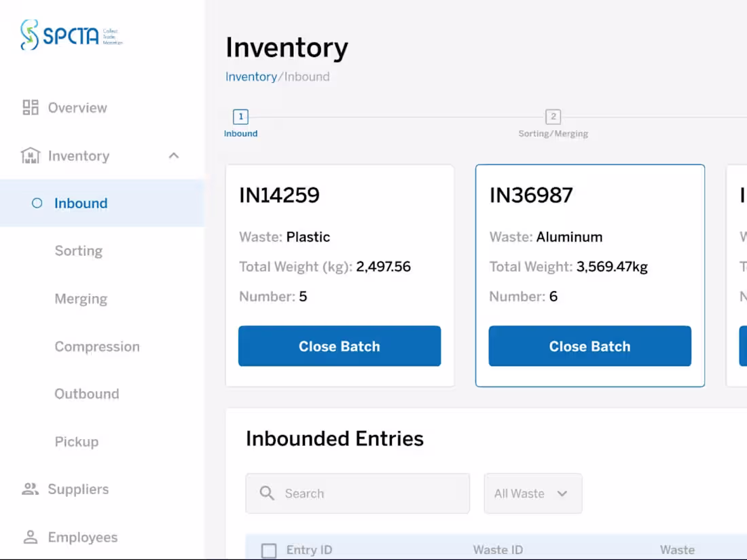Click total weight 3,569.47kg value
The image size is (747, 560).
[x=612, y=266]
